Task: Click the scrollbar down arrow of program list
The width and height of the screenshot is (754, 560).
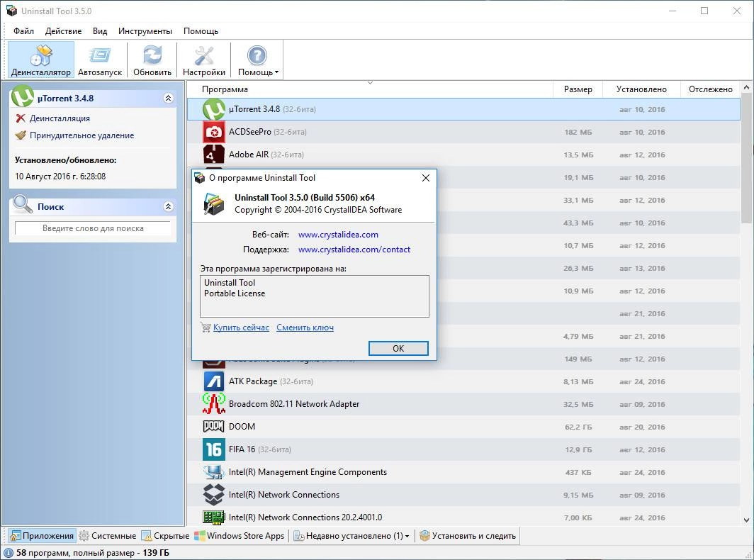Action: (746, 520)
